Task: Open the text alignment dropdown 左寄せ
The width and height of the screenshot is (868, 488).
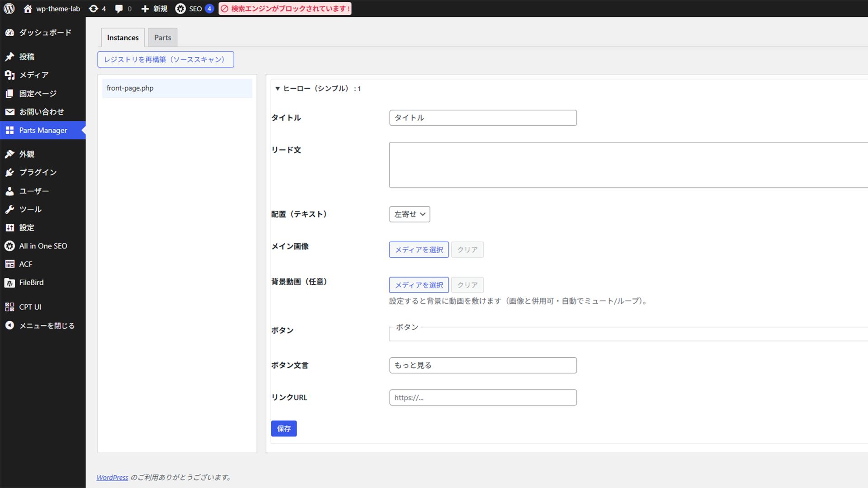Action: pyautogui.click(x=410, y=214)
